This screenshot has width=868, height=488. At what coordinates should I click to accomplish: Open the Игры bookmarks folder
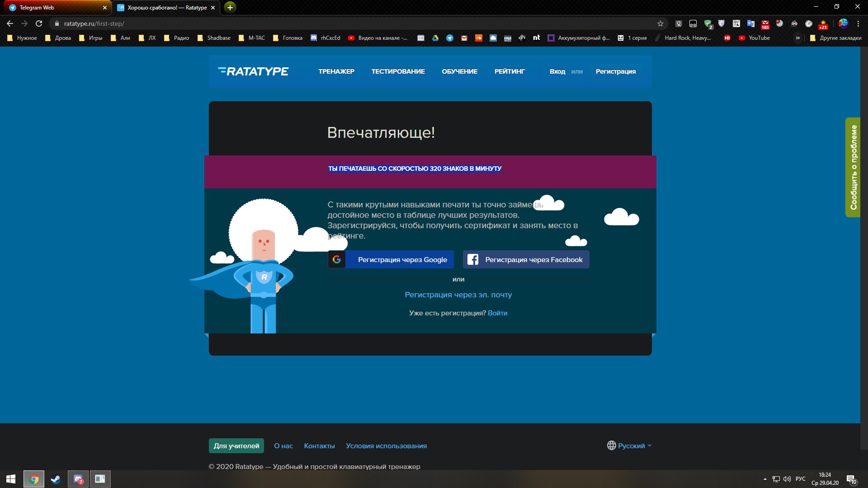coord(91,38)
